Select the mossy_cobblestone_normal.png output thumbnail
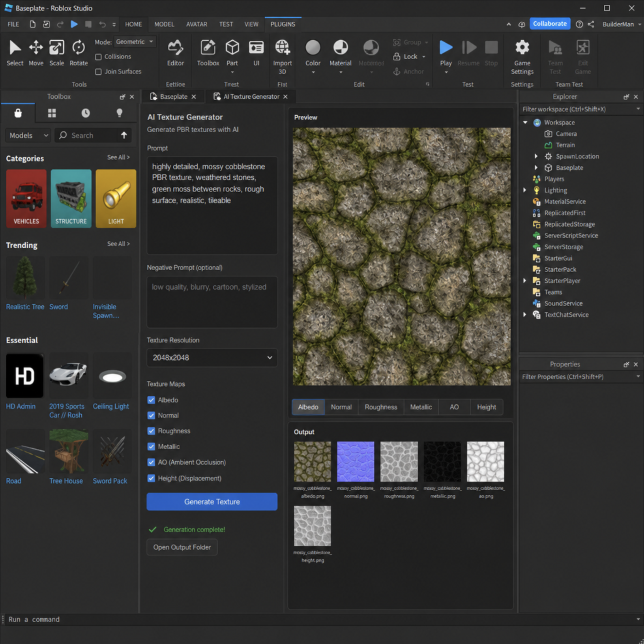The height and width of the screenshot is (644, 644). [x=356, y=462]
